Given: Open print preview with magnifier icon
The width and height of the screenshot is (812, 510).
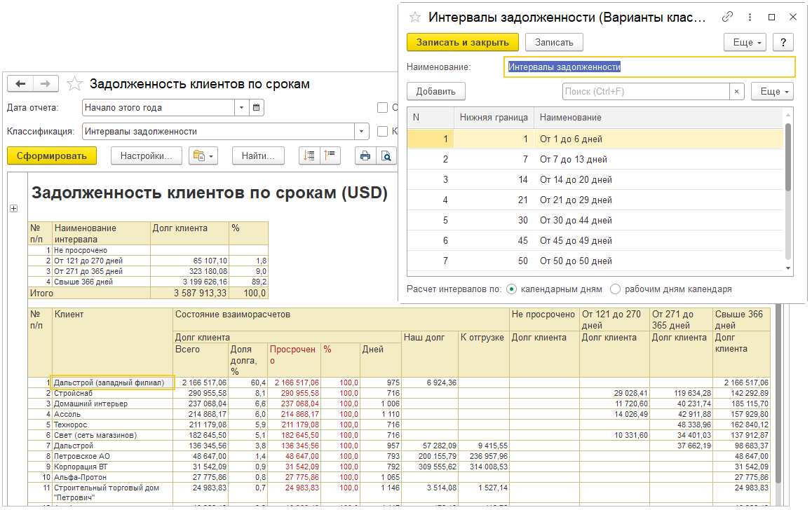Looking at the screenshot, I should [x=386, y=156].
